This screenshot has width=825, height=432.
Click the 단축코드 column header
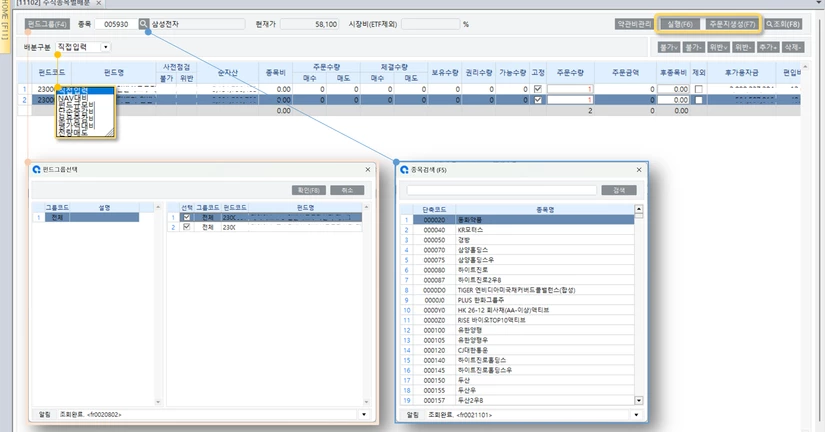pos(434,209)
